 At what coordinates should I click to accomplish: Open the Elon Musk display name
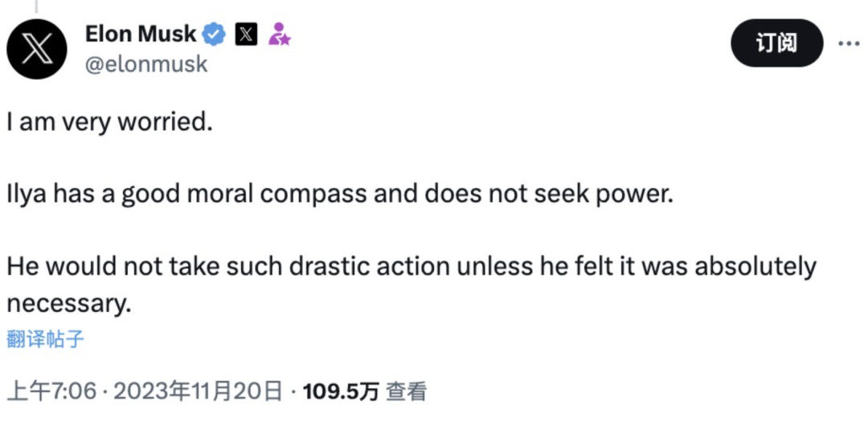coord(141,34)
